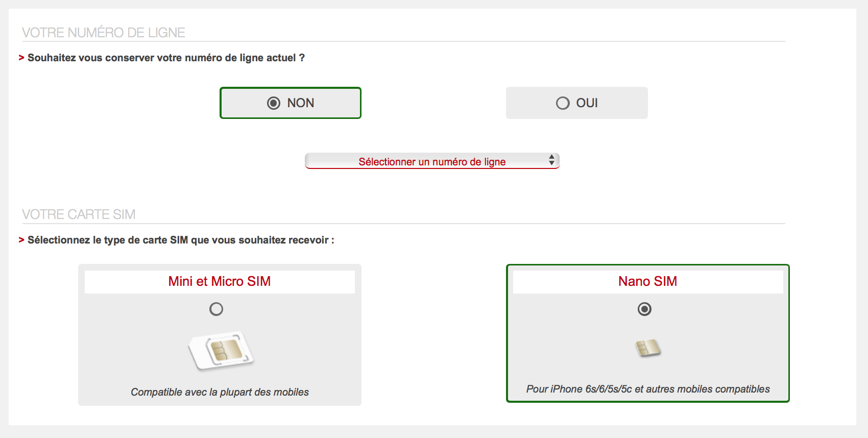
Task: Click the 'Mini et Micro SIM' title
Action: coord(220,281)
